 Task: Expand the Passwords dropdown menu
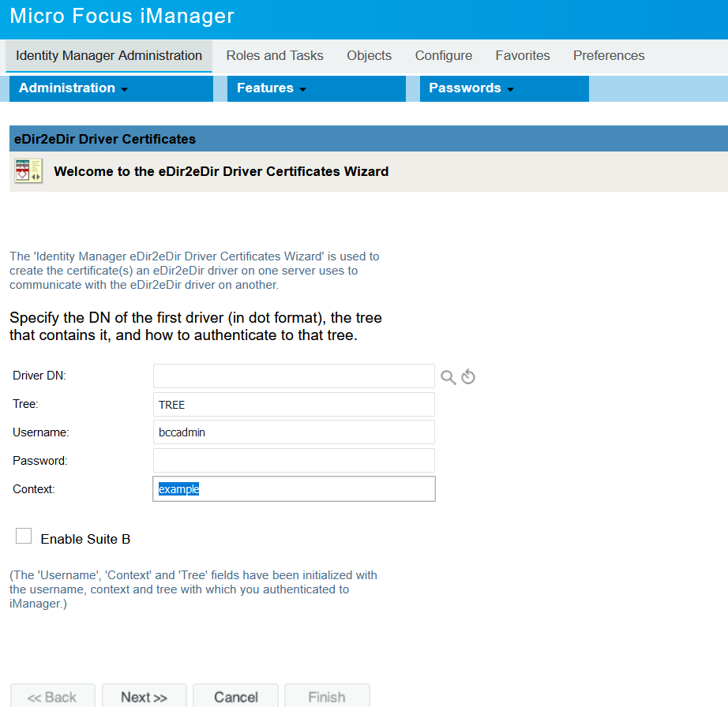471,88
